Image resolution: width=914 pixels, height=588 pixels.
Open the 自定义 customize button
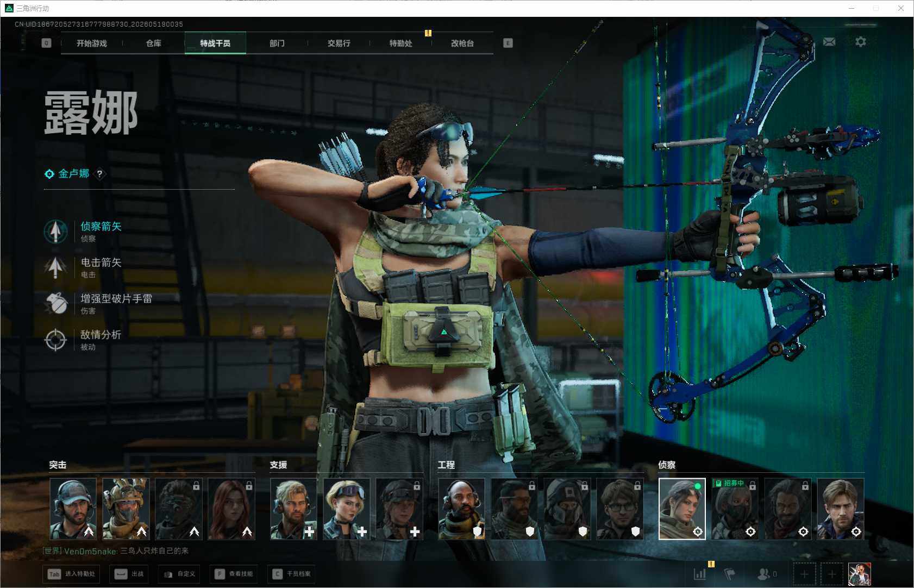pos(179,574)
